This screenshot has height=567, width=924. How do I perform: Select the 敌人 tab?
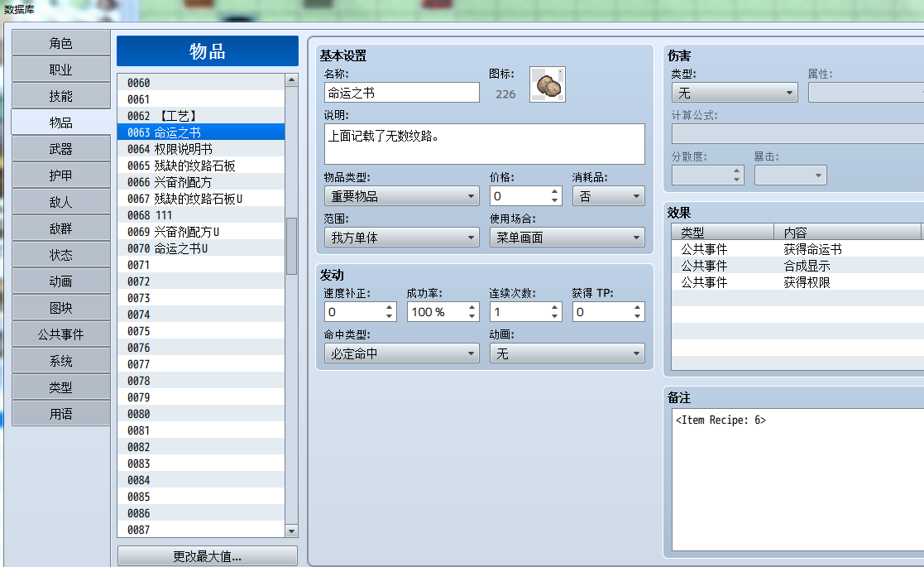60,202
